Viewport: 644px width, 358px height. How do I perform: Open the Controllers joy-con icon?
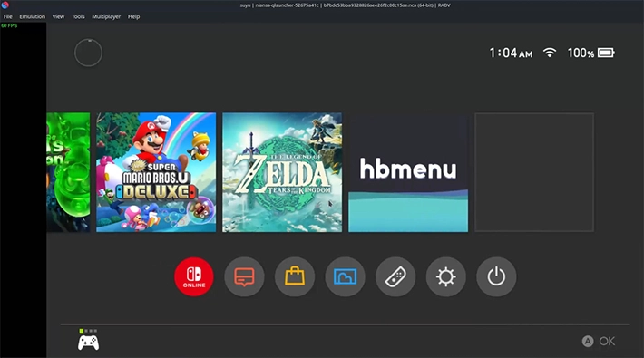[395, 276]
